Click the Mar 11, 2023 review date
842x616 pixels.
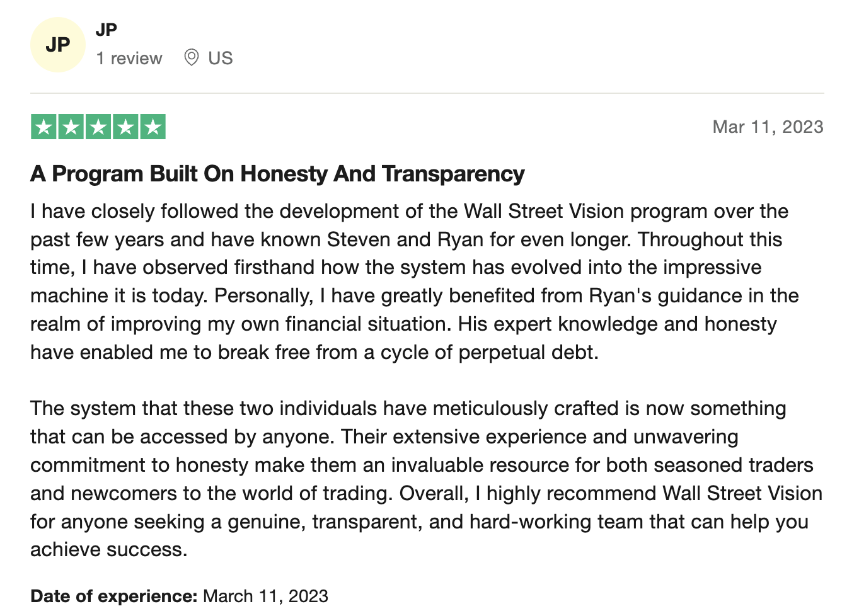tap(768, 127)
